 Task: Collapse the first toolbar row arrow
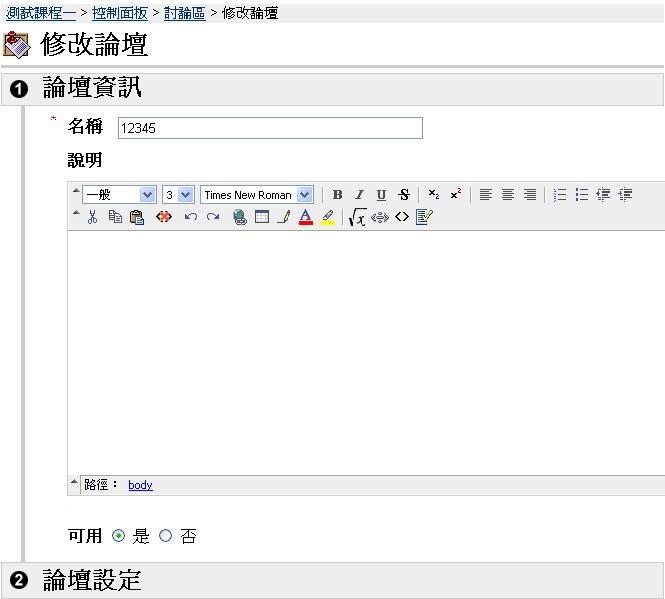tap(75, 190)
